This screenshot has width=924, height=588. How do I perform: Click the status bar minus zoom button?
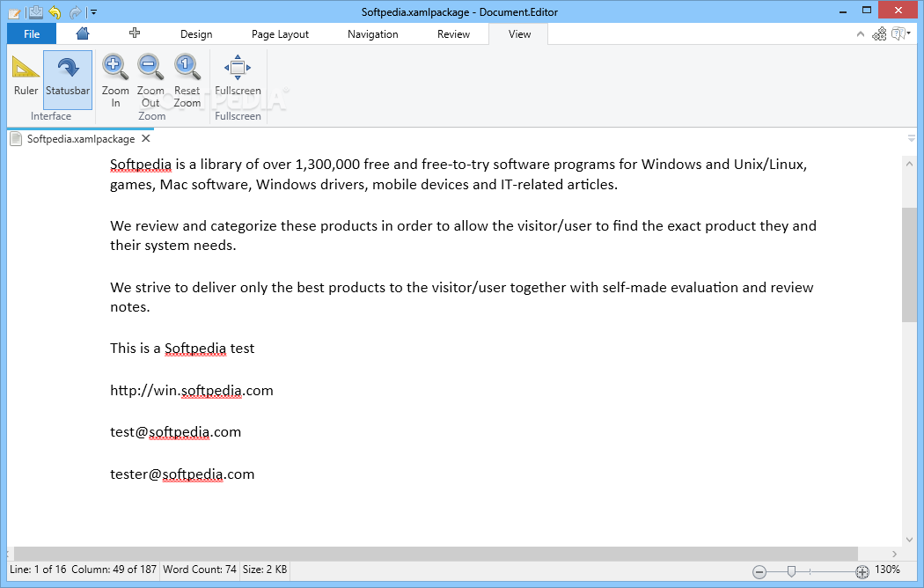(759, 571)
